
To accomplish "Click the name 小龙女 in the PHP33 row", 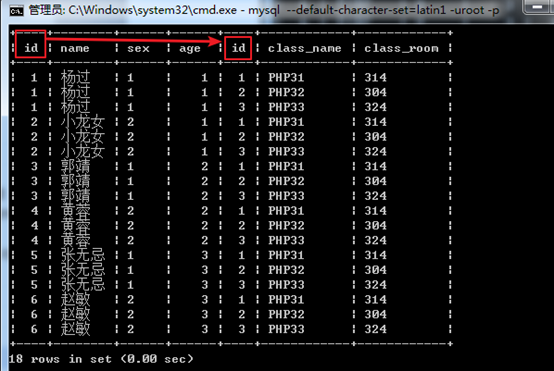I will (x=83, y=151).
